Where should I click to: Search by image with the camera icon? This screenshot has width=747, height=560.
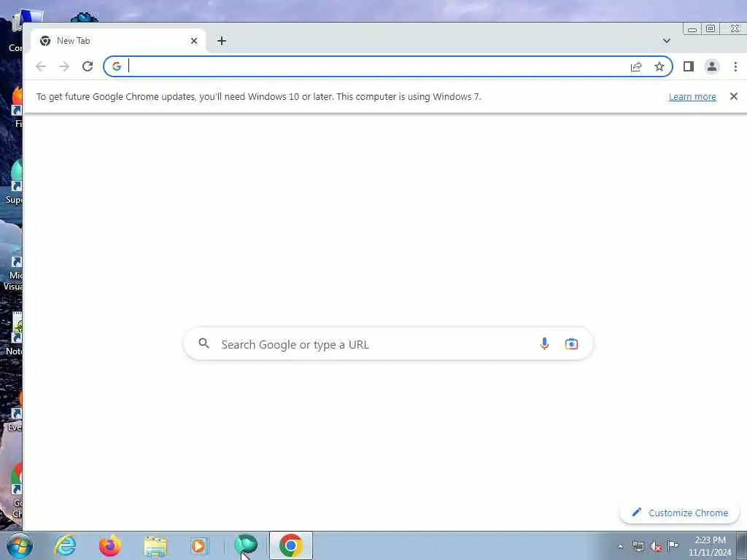(x=571, y=344)
